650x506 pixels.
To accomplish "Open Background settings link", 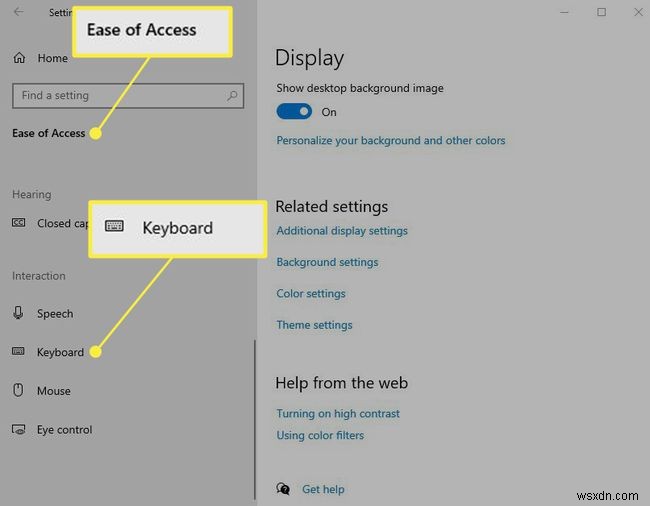I will (x=327, y=262).
